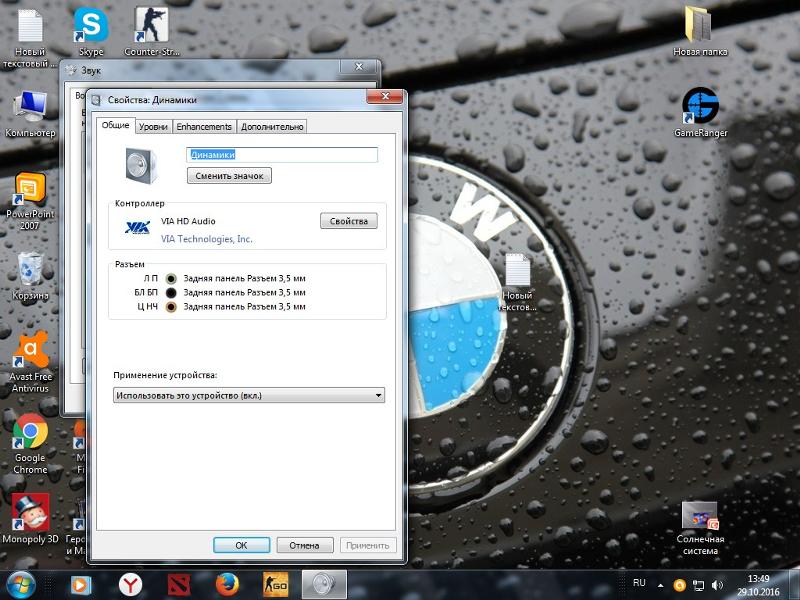Screen dimensions: 800x600
Task: Open the network tray icon
Action: tap(698, 585)
